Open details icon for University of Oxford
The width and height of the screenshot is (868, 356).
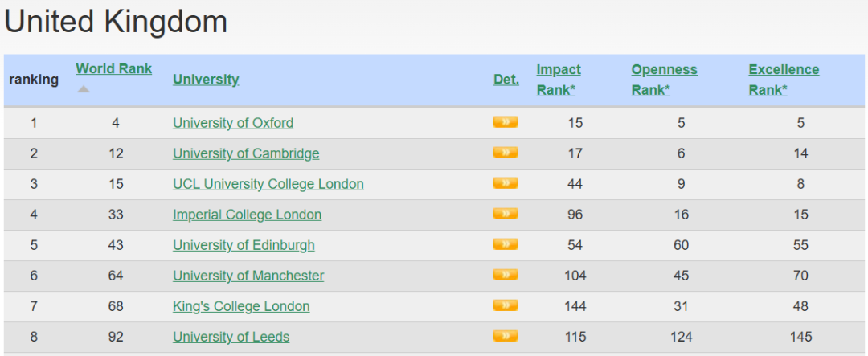505,122
